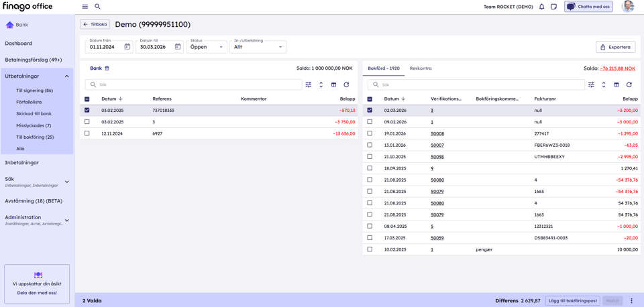Screen dimensions: 644x307
Task: Open the three-dot menu in bottom bar
Action: tap(631, 301)
